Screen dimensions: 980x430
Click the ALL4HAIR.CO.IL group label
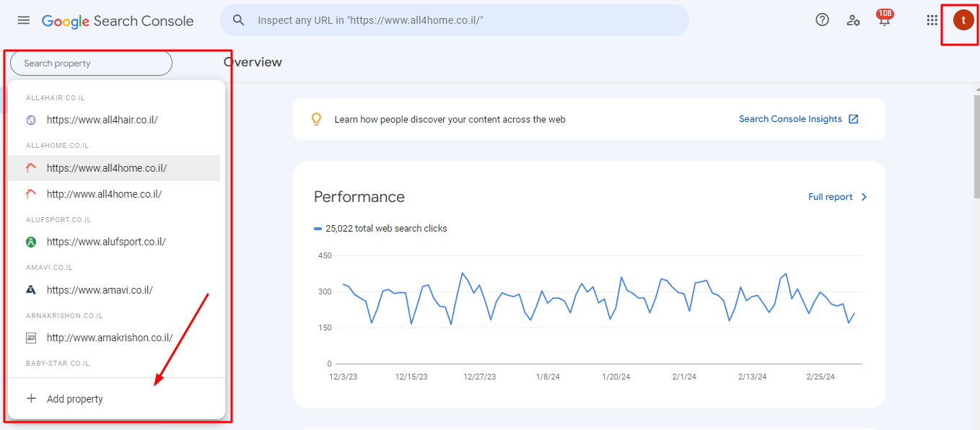point(56,97)
